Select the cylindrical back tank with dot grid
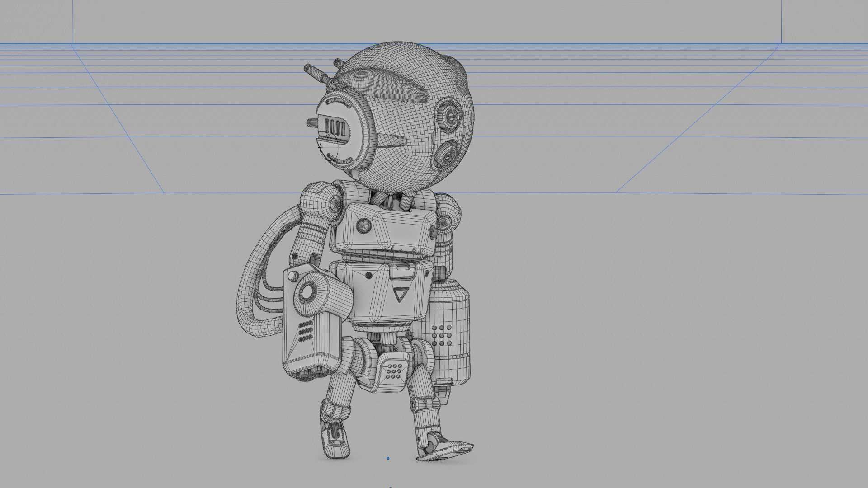 [x=447, y=332]
